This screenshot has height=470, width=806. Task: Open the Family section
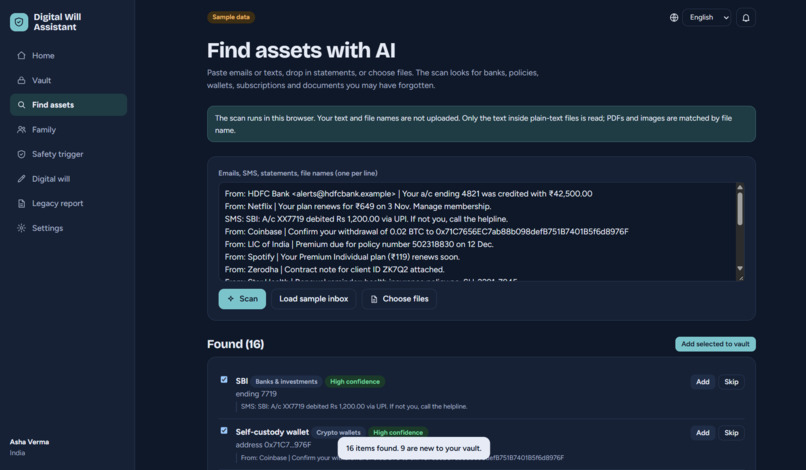point(68,130)
